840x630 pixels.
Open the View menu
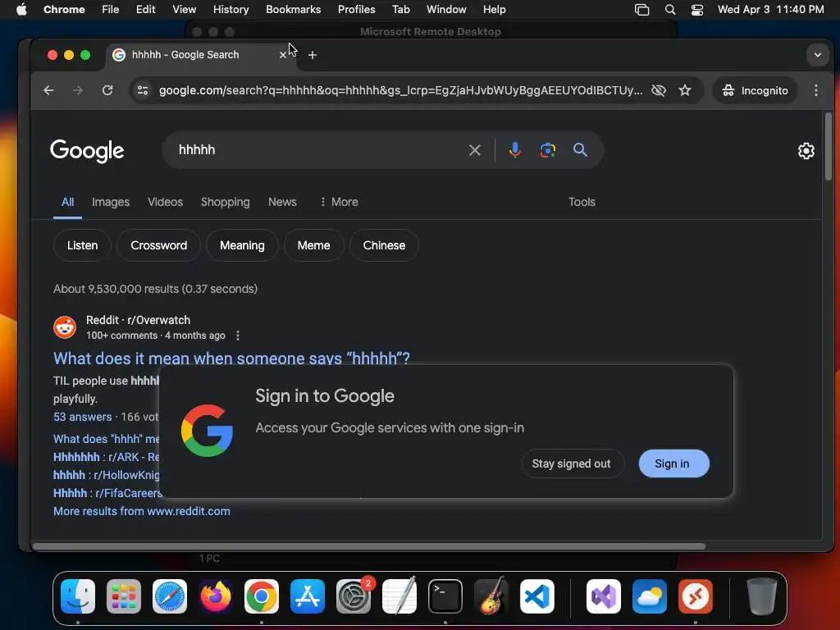tap(184, 10)
